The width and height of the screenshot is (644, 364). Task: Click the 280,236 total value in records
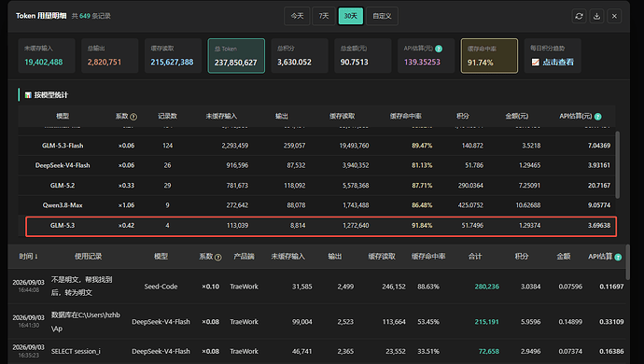[x=486, y=287]
